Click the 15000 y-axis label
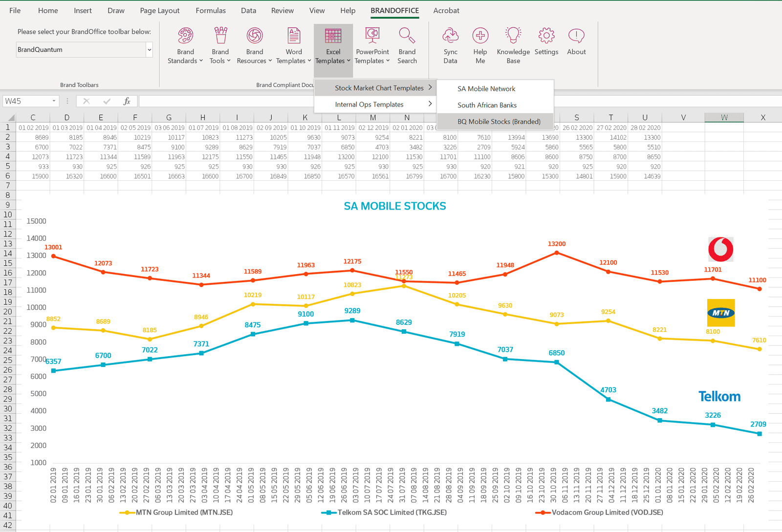This screenshot has height=532, width=782. pos(36,221)
